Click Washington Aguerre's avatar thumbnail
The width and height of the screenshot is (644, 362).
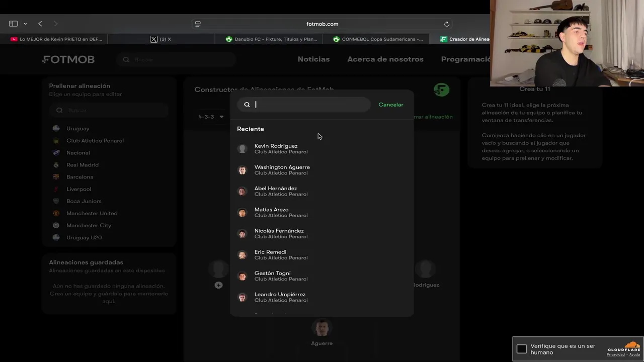click(243, 170)
